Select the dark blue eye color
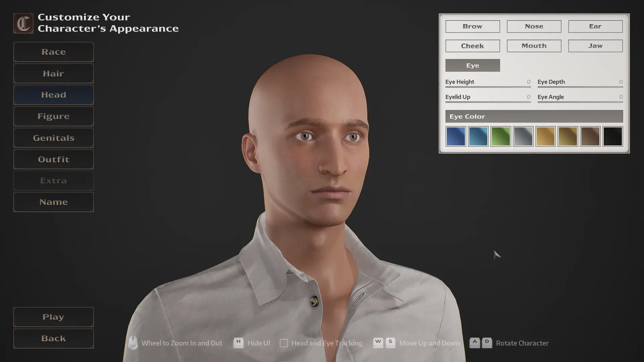The height and width of the screenshot is (362, 644). coord(455,136)
